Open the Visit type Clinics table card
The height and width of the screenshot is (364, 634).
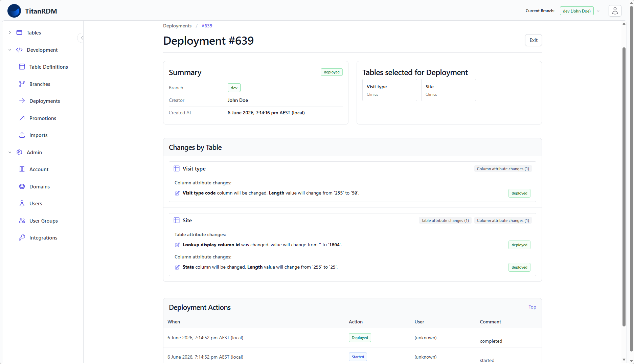(389, 90)
